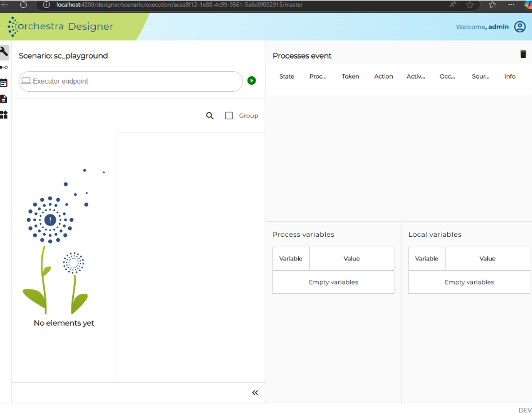Click the orchestra Designer logo

[60, 26]
